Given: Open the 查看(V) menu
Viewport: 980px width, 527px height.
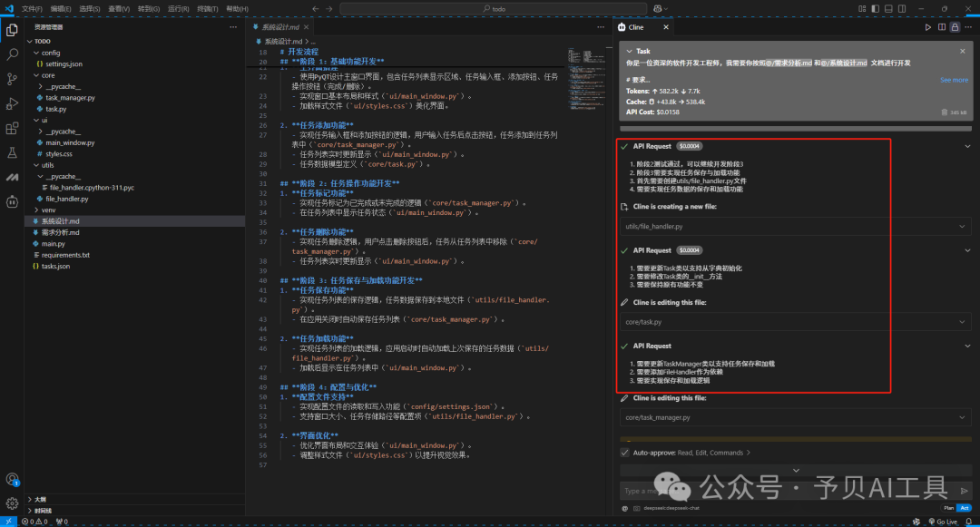Looking at the screenshot, I should (x=119, y=9).
